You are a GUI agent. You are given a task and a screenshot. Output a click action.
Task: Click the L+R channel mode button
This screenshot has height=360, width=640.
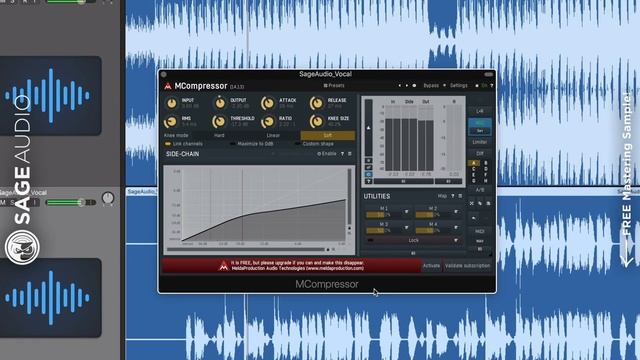480,111
